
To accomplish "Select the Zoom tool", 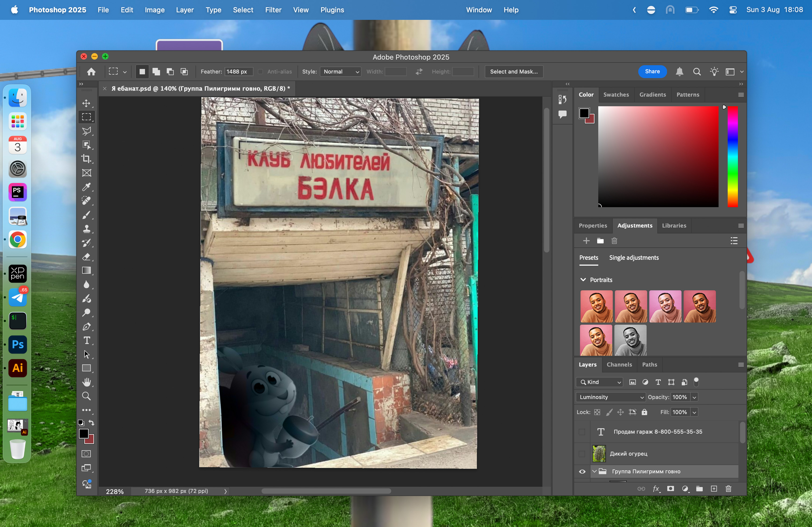I will pyautogui.click(x=86, y=396).
